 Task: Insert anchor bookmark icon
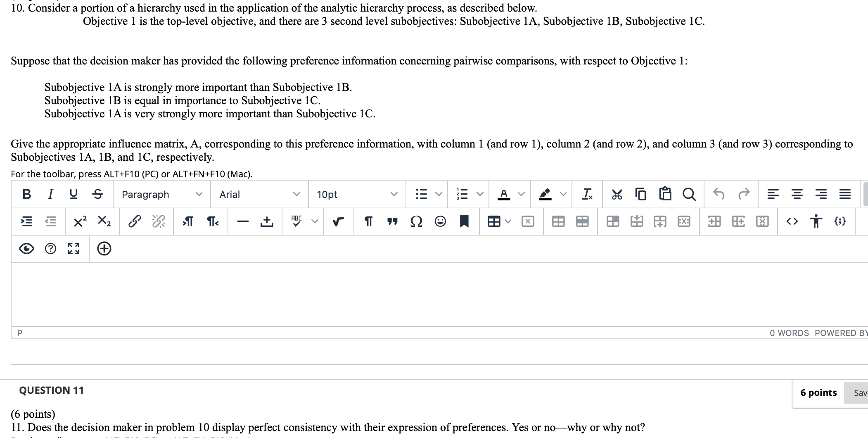click(464, 222)
